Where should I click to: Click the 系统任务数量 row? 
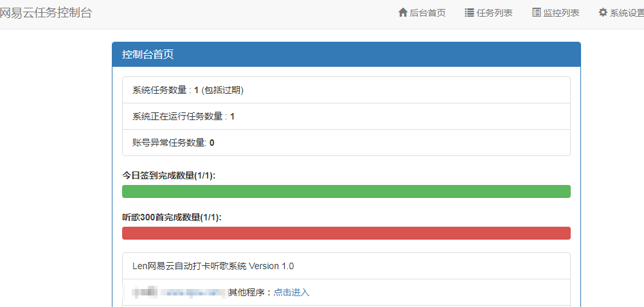click(346, 90)
